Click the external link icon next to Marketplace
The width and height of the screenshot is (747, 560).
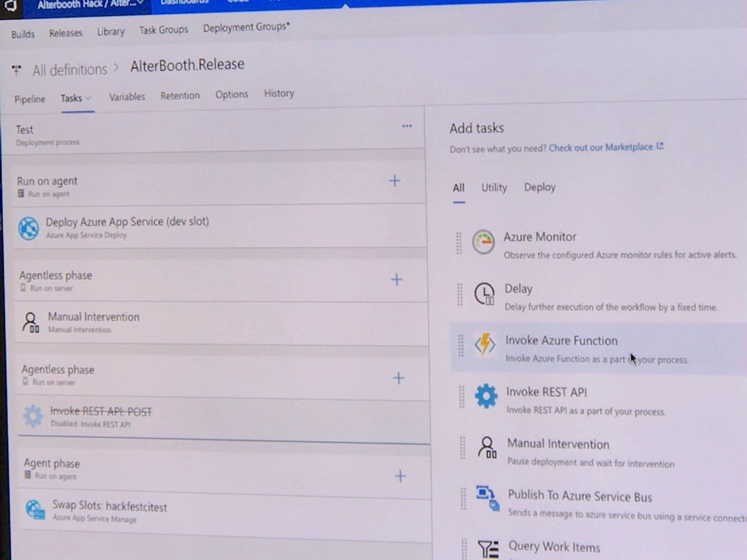pyautogui.click(x=660, y=146)
